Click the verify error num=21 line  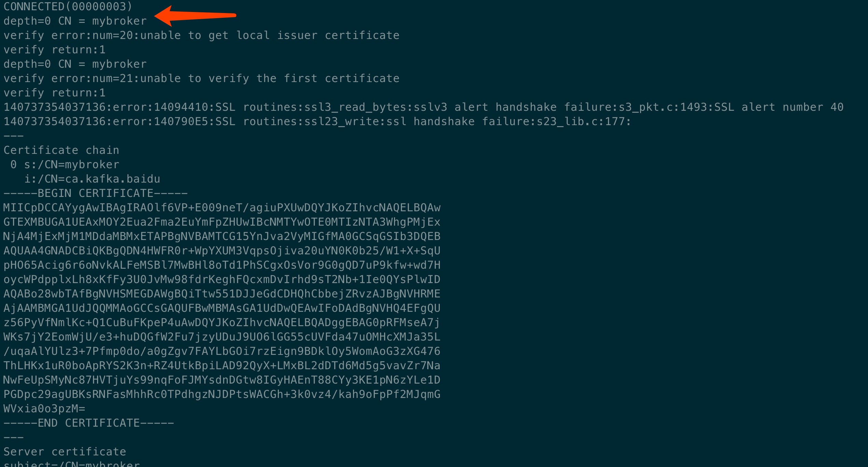click(201, 79)
